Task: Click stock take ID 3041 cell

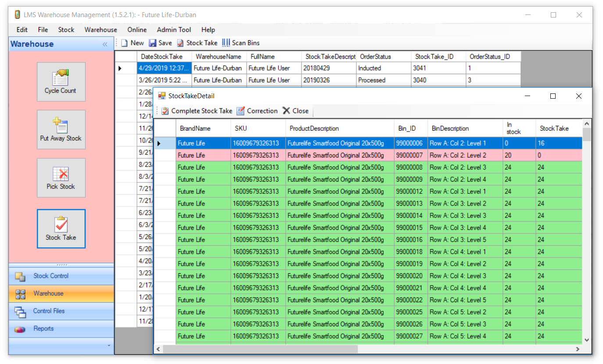Action: (x=438, y=68)
